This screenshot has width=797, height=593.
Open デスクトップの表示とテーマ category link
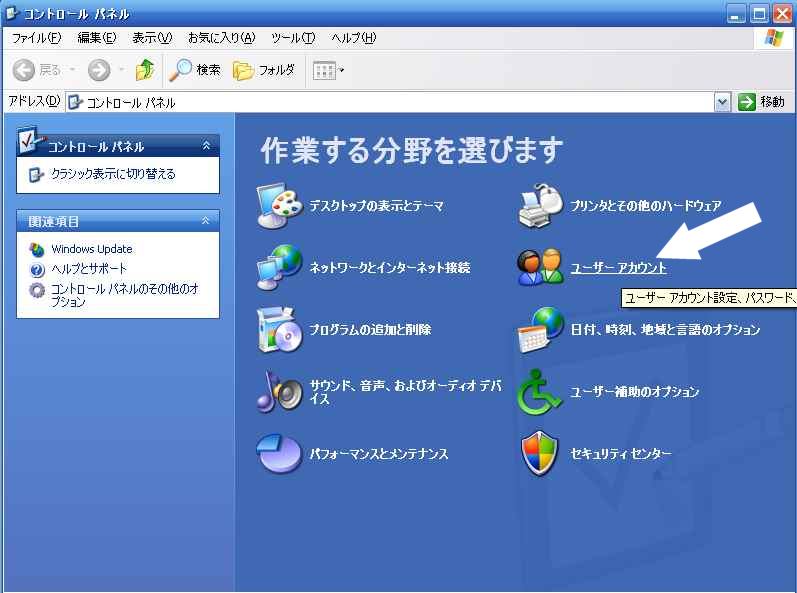[x=377, y=206]
